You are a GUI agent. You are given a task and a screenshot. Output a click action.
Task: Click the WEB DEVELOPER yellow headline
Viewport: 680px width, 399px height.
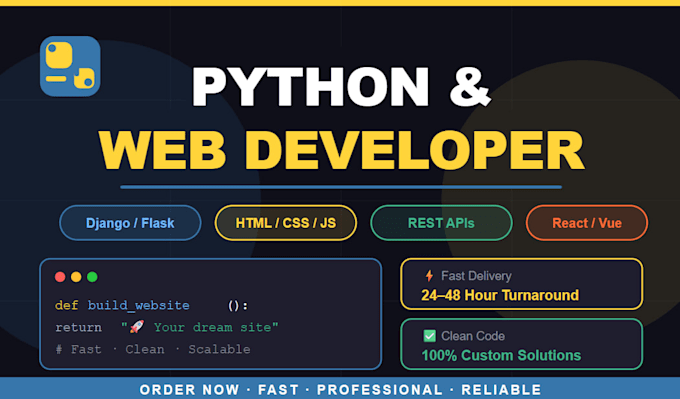click(341, 150)
